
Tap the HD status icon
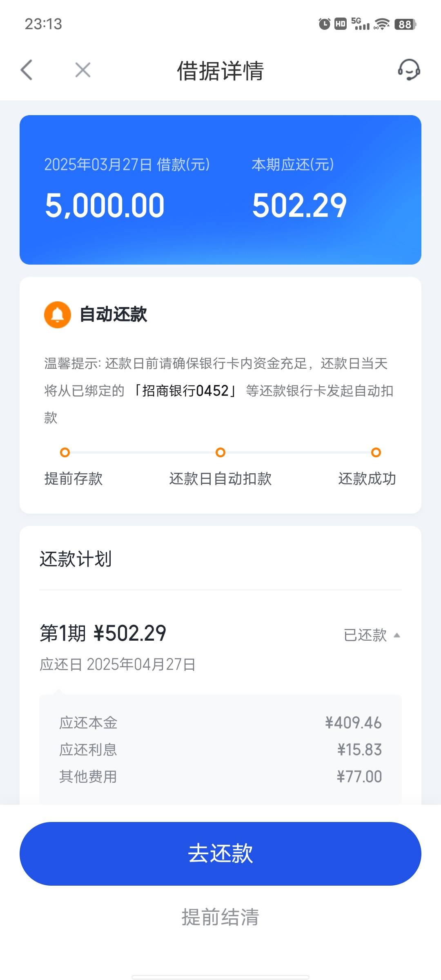pyautogui.click(x=341, y=24)
